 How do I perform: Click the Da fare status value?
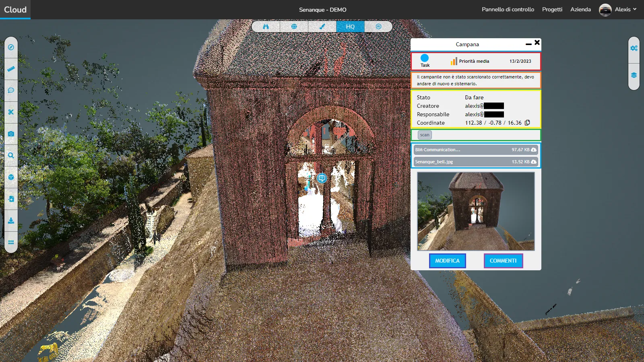pyautogui.click(x=474, y=97)
